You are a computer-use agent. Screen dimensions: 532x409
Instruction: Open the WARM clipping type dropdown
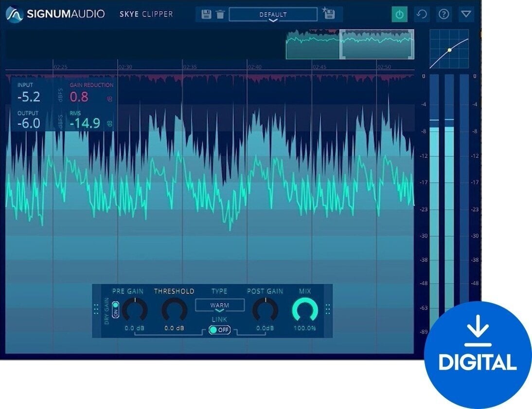tap(220, 306)
